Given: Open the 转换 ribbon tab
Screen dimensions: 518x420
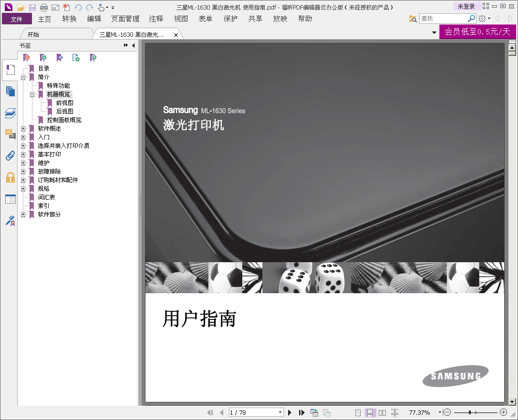Looking at the screenshot, I should 69,19.
